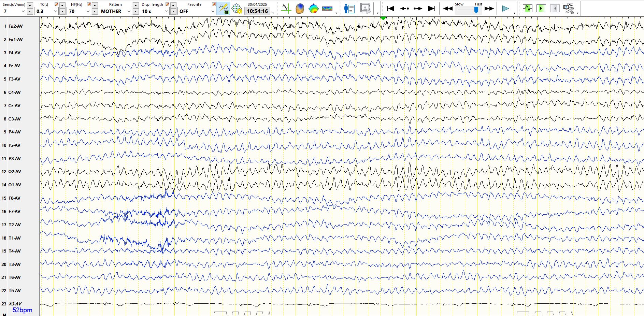Open the spectrogram display icon
This screenshot has width=644, height=316.
(327, 9)
